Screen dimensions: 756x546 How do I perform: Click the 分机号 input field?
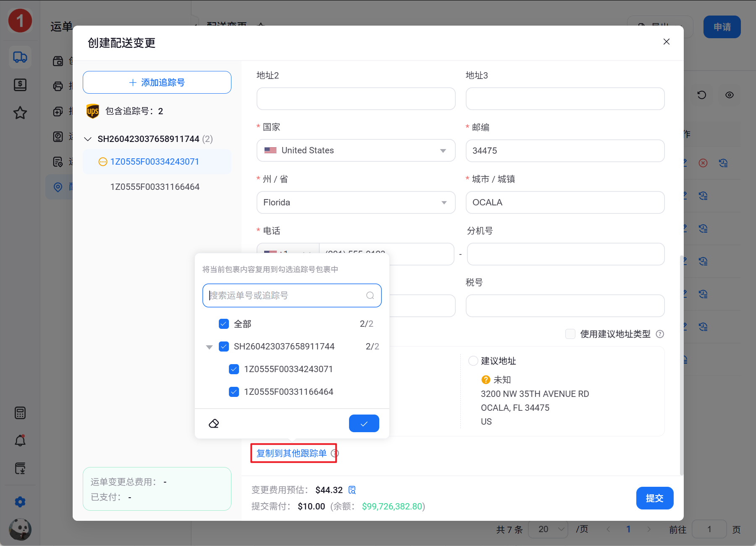[566, 254]
